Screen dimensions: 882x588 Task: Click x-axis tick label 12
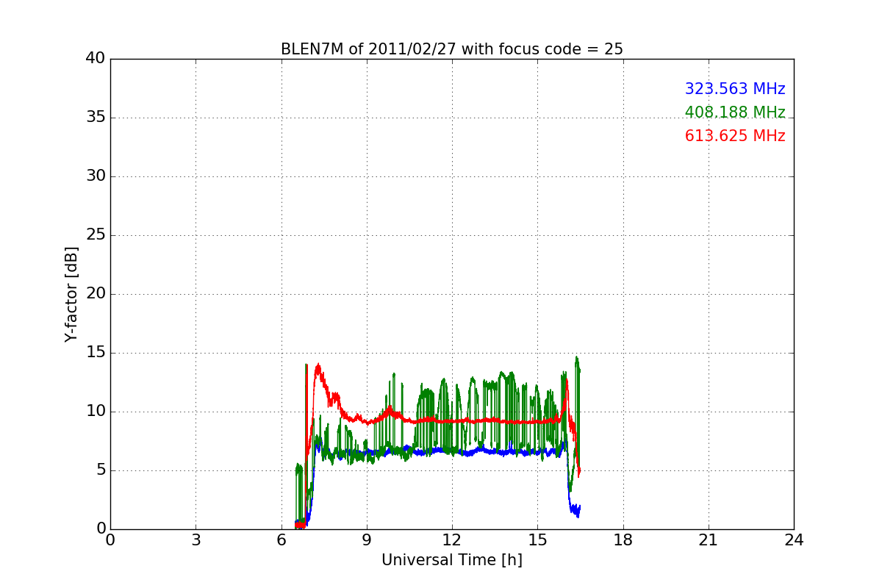452,540
